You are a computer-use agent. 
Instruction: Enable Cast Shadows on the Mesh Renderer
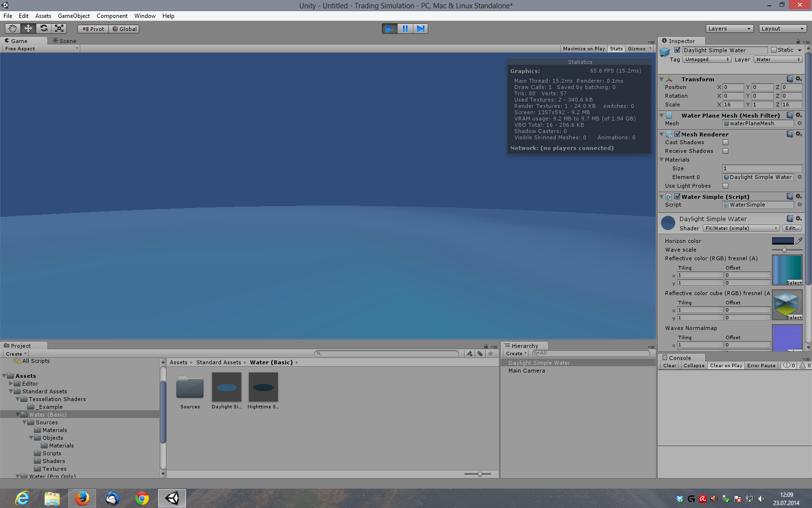pos(725,142)
